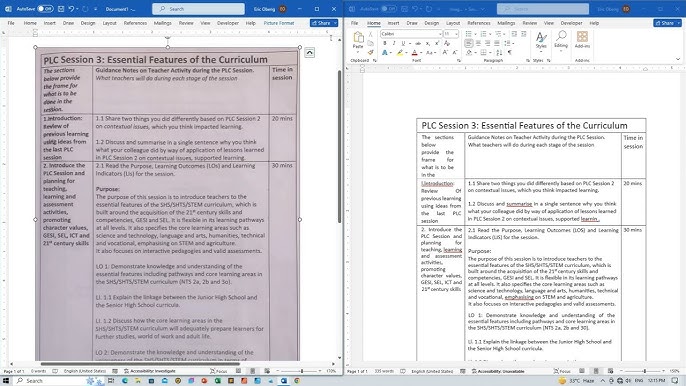
Task: Open the Calibri font name dropdown
Action: click(x=411, y=34)
